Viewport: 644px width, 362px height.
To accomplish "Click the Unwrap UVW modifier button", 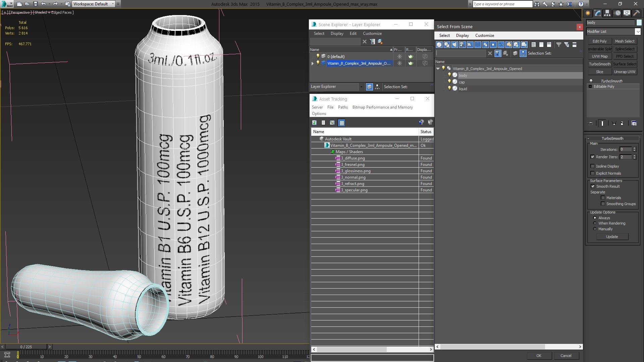I will coord(625,72).
